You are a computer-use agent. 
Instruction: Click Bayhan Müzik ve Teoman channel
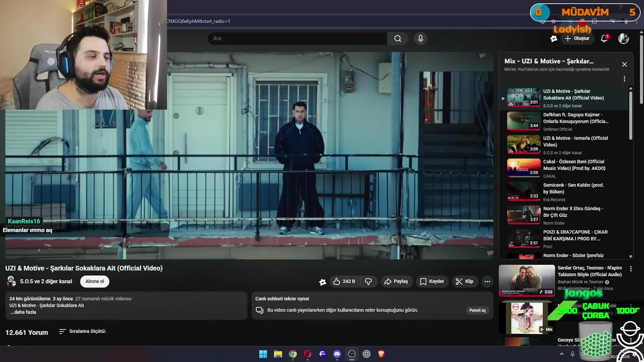[x=580, y=282]
